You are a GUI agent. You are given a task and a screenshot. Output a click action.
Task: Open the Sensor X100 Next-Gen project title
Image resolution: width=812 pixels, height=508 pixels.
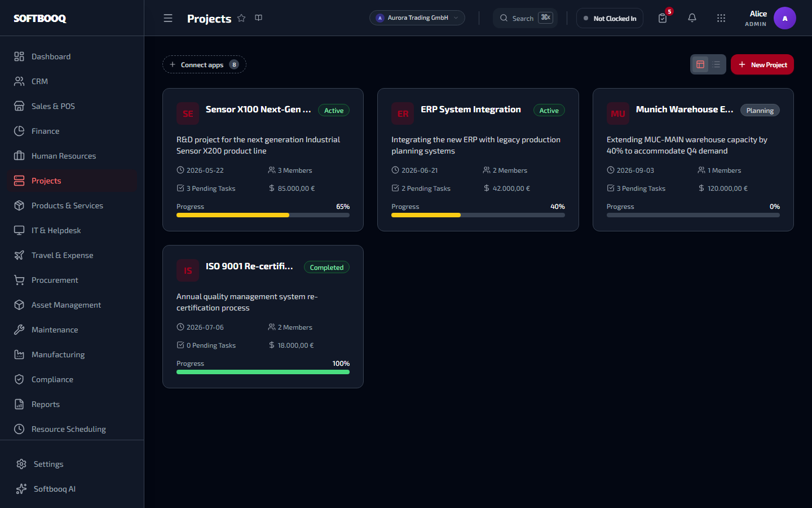point(258,110)
